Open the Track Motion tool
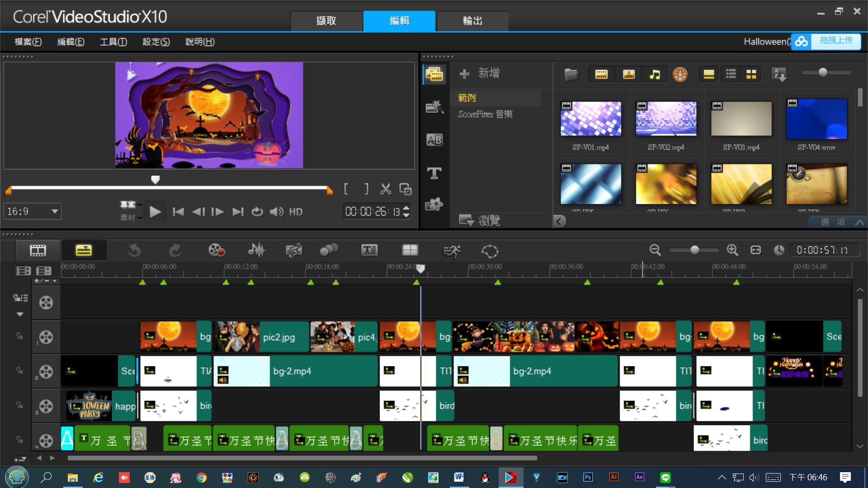This screenshot has width=868, height=488. [329, 250]
